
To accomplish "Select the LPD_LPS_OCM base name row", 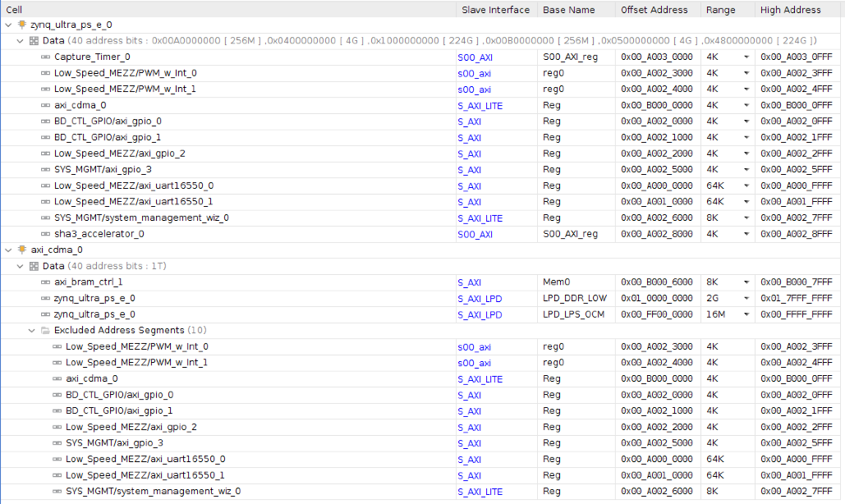I will [x=574, y=314].
